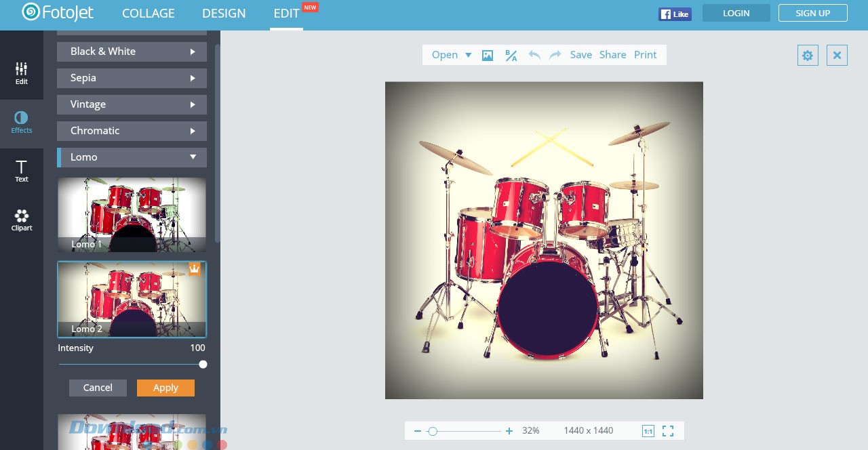Toggle fullscreen view of canvas
Viewport: 868px width, 450px height.
coord(668,431)
